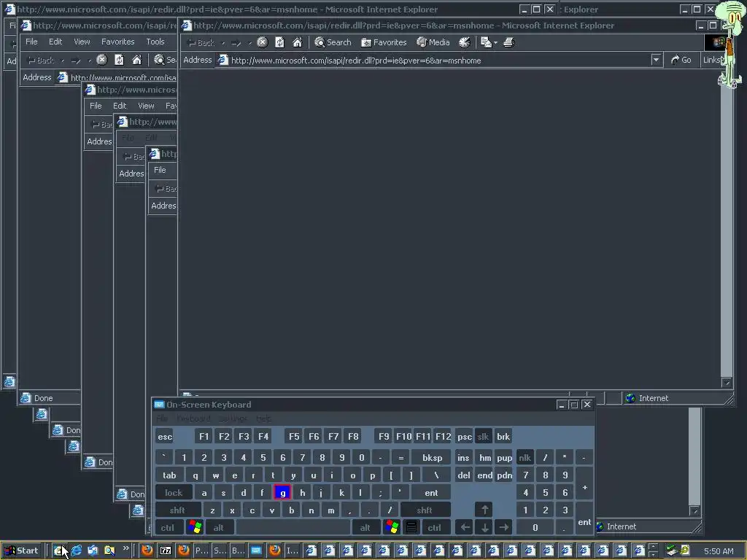The height and width of the screenshot is (560, 747).
Task: Go Home using the front IE toolbar house icon
Action: click(298, 42)
